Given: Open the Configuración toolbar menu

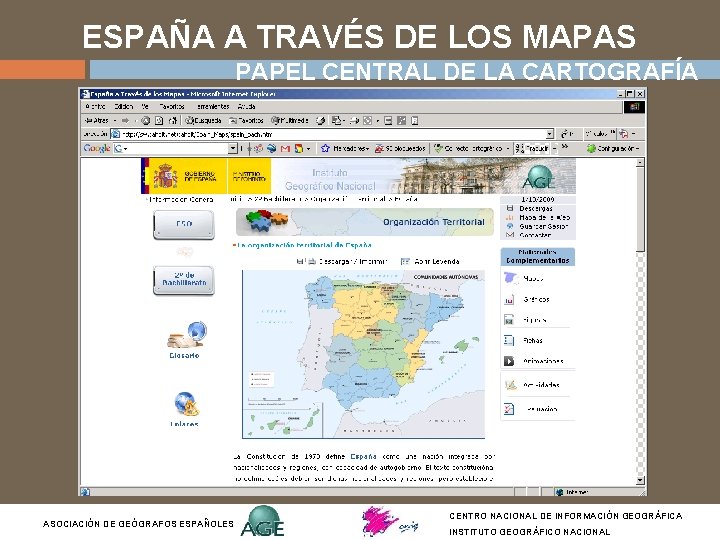Looking at the screenshot, I should [x=613, y=148].
